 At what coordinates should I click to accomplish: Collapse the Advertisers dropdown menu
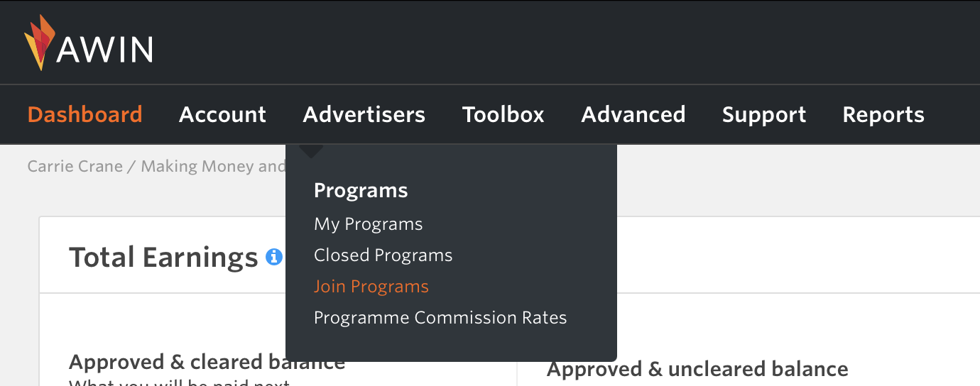(364, 114)
